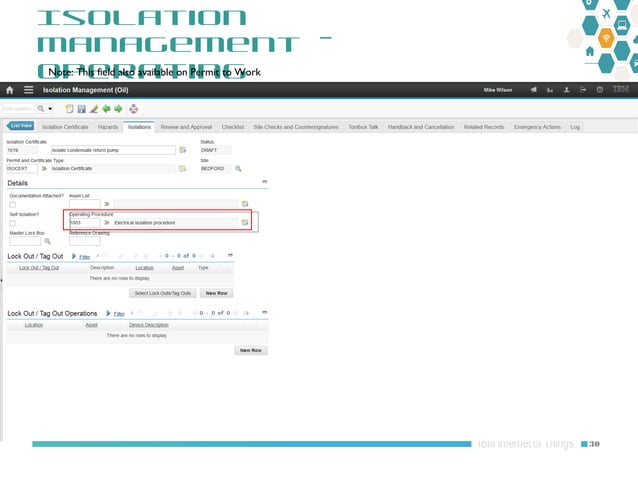638x479 pixels.
Task: Click the clear changes pencil icon
Action: point(94,109)
